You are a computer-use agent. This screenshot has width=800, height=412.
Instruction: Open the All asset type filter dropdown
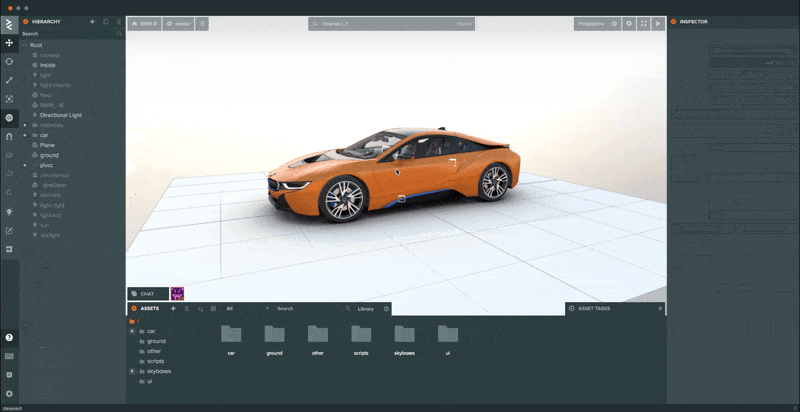click(x=247, y=308)
